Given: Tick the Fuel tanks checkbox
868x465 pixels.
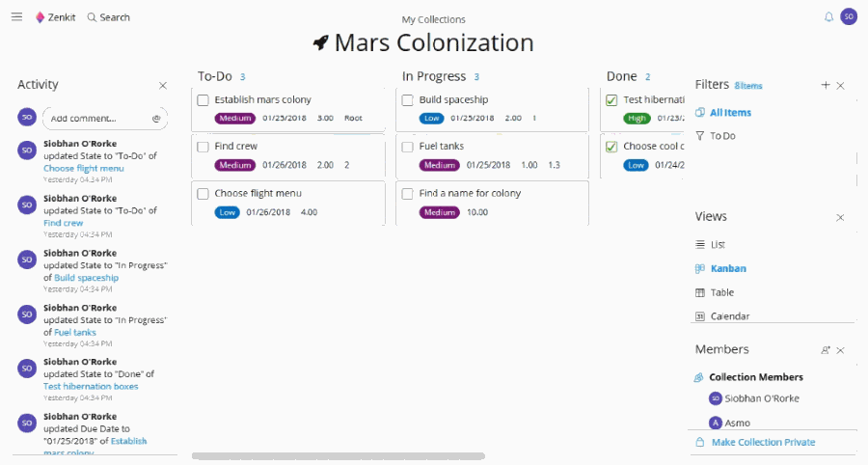Looking at the screenshot, I should click(407, 147).
